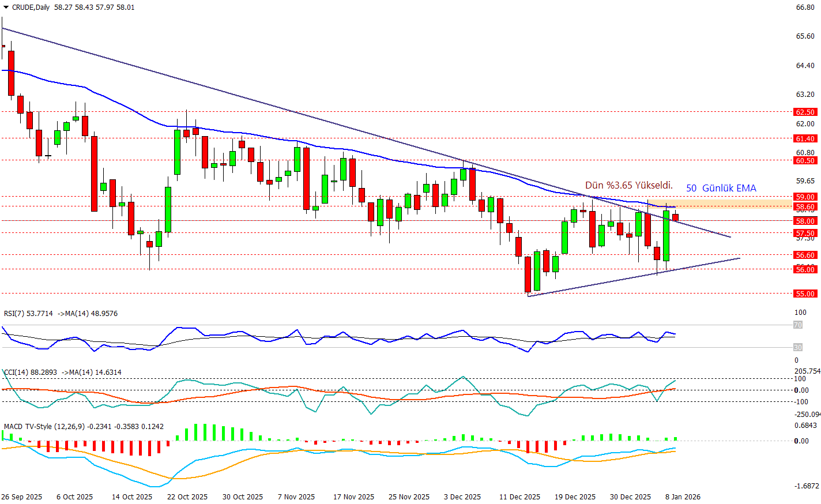Select the 22 Oct 2025 date label
Screen dimensions: 821x504
coord(187,497)
